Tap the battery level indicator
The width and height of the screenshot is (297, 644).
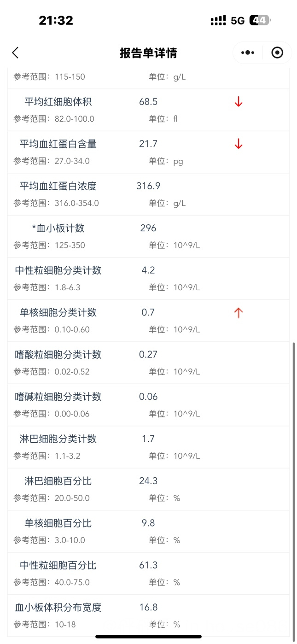pos(260,20)
